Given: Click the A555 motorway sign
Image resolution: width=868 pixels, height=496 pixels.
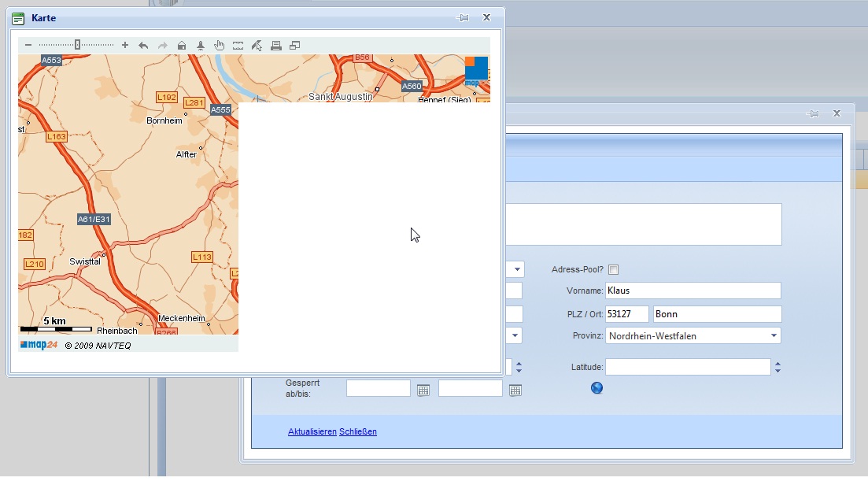Looking at the screenshot, I should coord(220,109).
